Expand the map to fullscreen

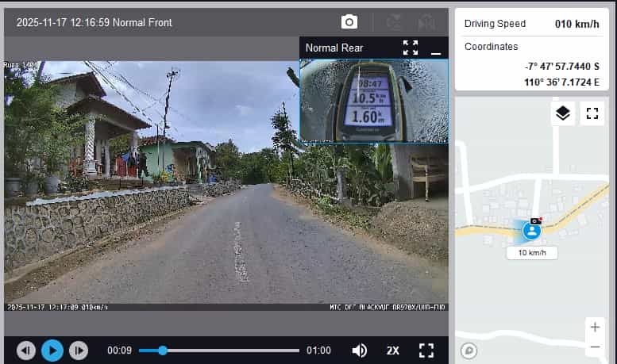pos(592,113)
